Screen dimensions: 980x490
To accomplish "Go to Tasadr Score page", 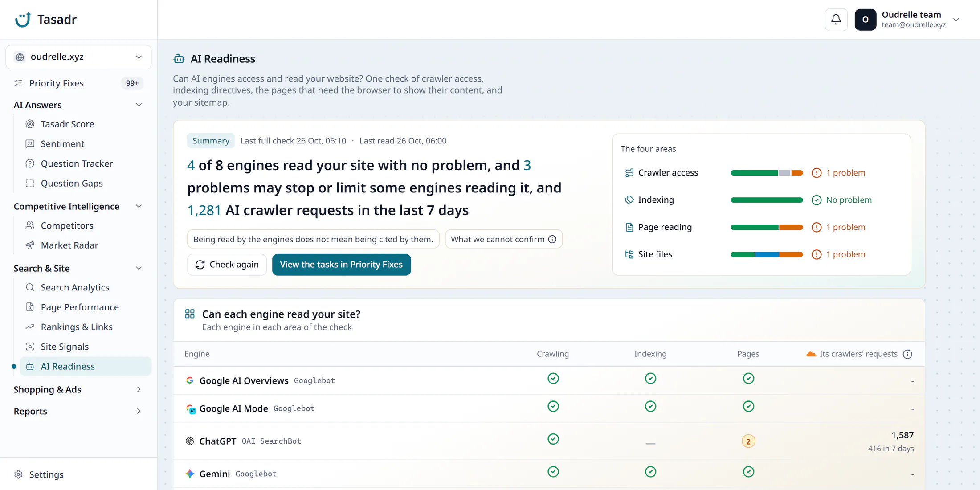I will click(x=85, y=124).
